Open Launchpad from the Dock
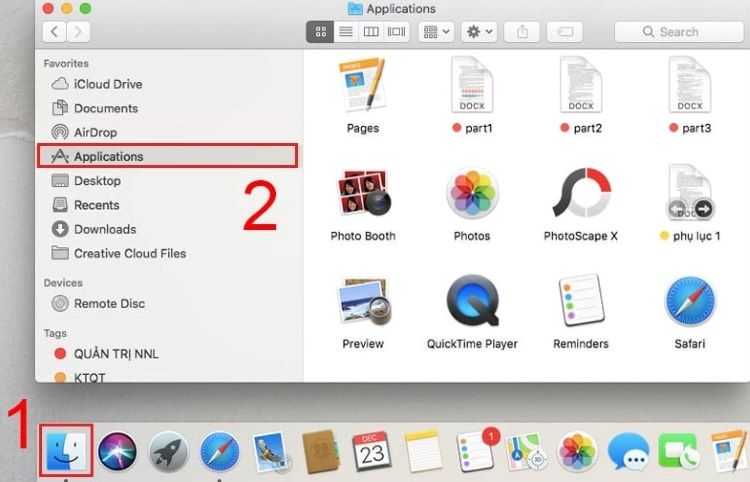Image resolution: width=750 pixels, height=482 pixels. click(168, 451)
